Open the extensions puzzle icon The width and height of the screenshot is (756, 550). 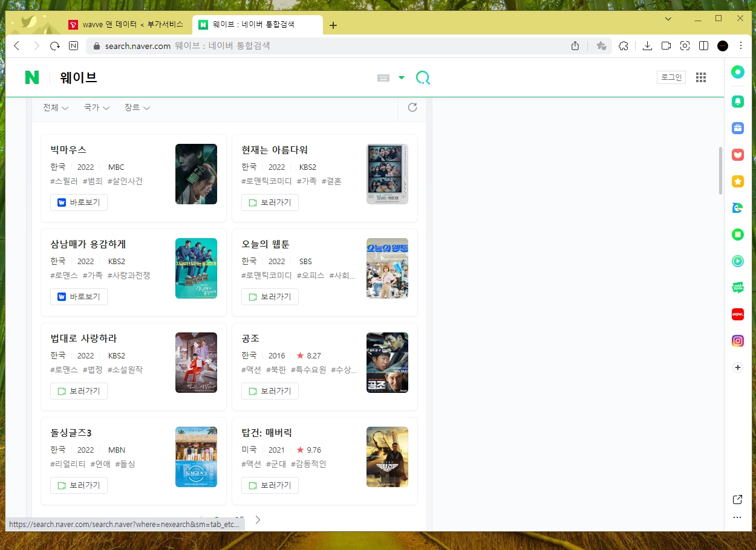(x=624, y=46)
